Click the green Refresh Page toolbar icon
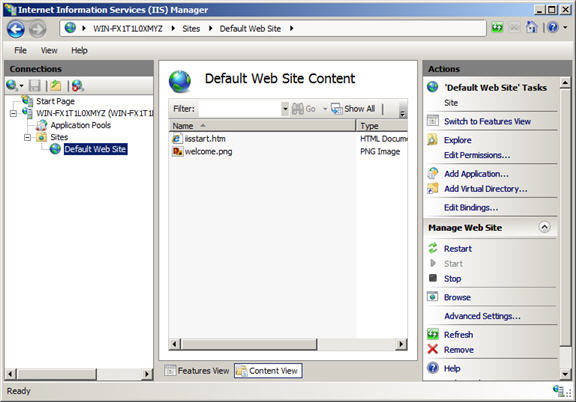The height and width of the screenshot is (402, 576). (497, 28)
